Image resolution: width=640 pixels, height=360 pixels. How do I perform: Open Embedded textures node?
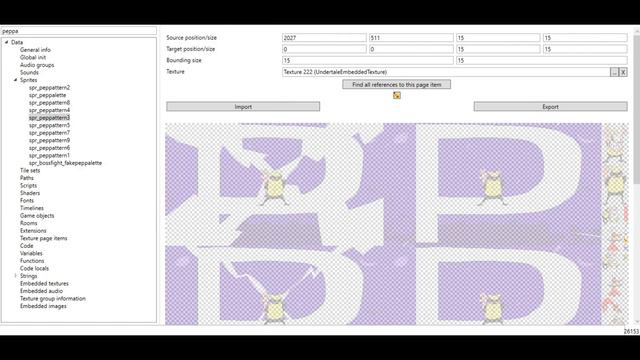click(44, 284)
